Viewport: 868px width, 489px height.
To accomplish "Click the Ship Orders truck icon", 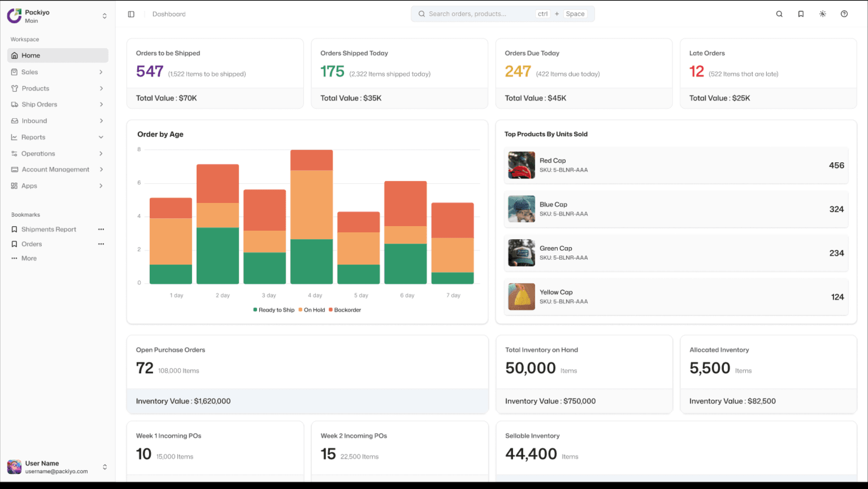I will pos(15,105).
